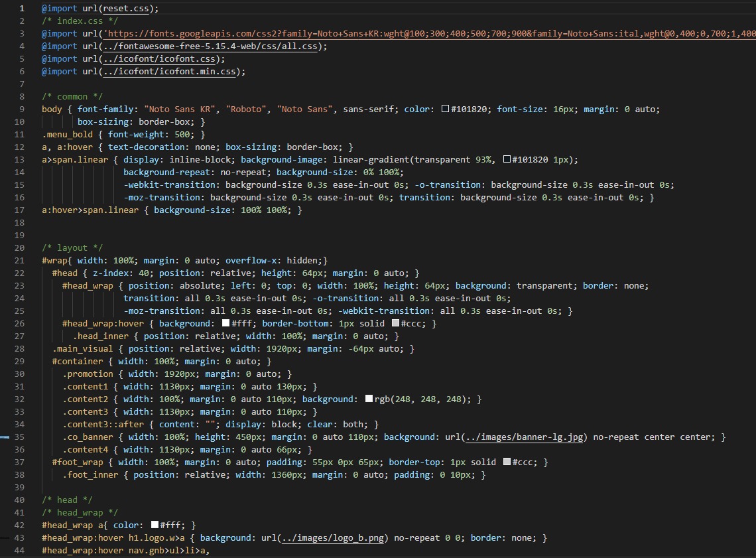The width and height of the screenshot is (756, 558).
Task: Click the #fff swatch in #head_wrap:hover rule
Action: tap(226, 324)
